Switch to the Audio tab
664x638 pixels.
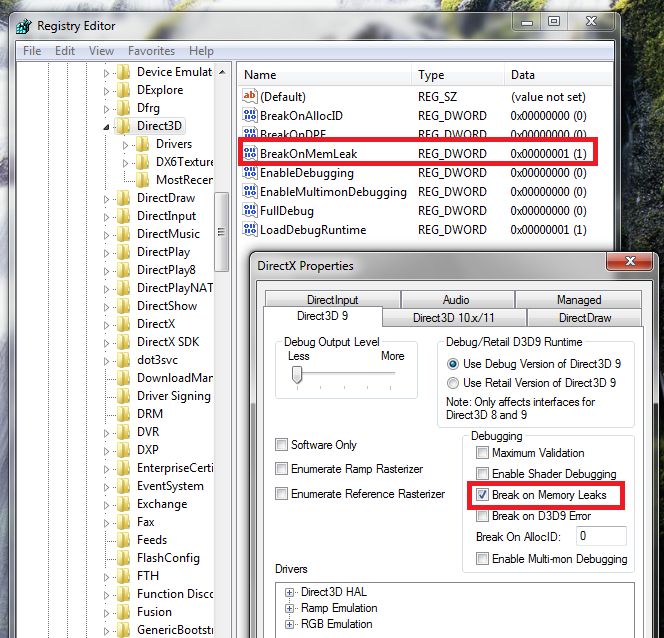pos(456,300)
